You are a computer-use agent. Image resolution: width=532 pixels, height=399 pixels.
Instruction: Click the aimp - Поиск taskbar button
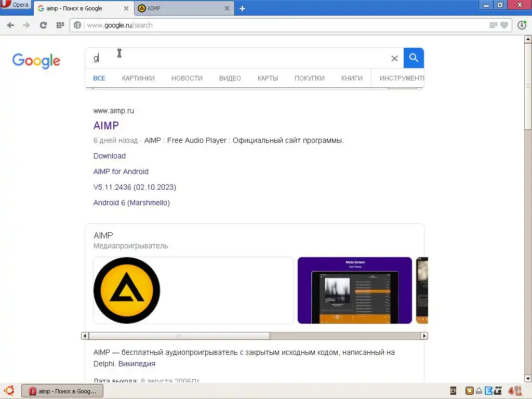(62, 391)
